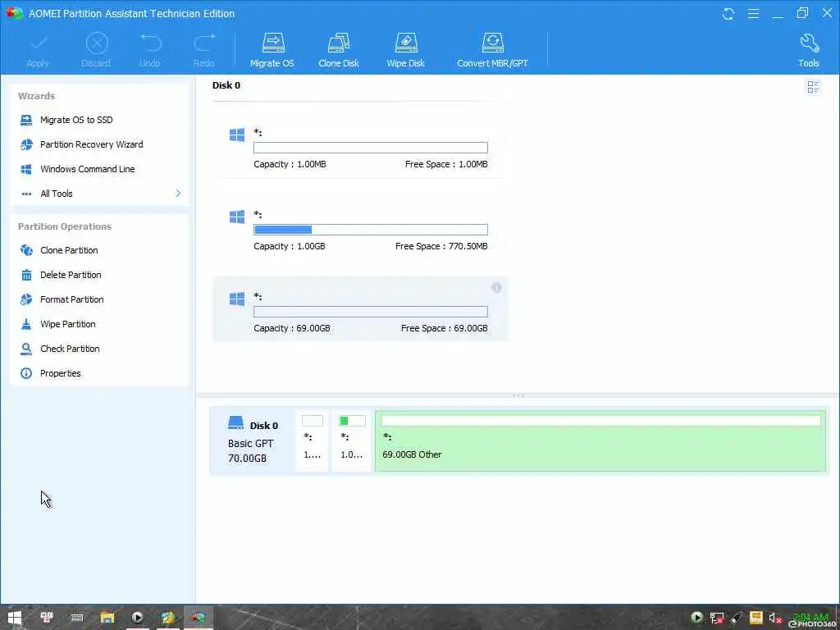Click the Wipe Partition broom icon
Image resolution: width=840 pixels, height=630 pixels.
(x=26, y=324)
